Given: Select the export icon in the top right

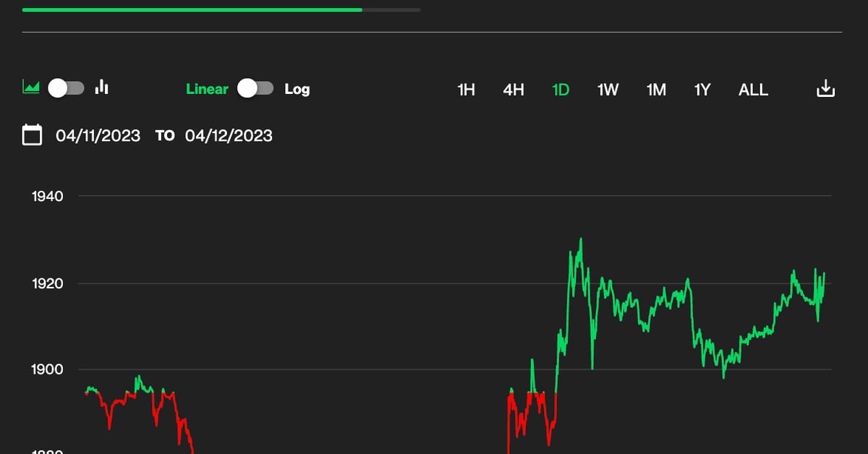Looking at the screenshot, I should click(x=825, y=87).
